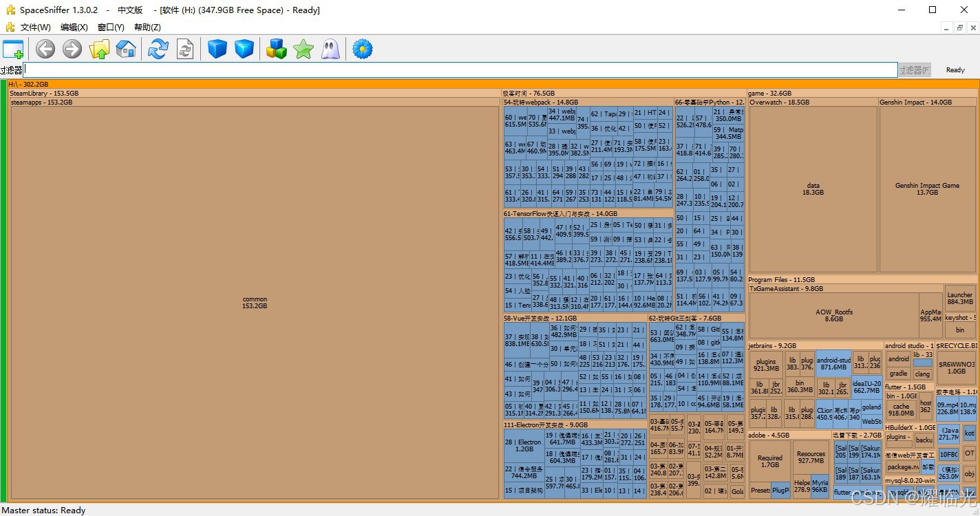Image resolution: width=980 pixels, height=516 pixels.
Task: Select the Resources 927.7MB block
Action: pos(811,458)
